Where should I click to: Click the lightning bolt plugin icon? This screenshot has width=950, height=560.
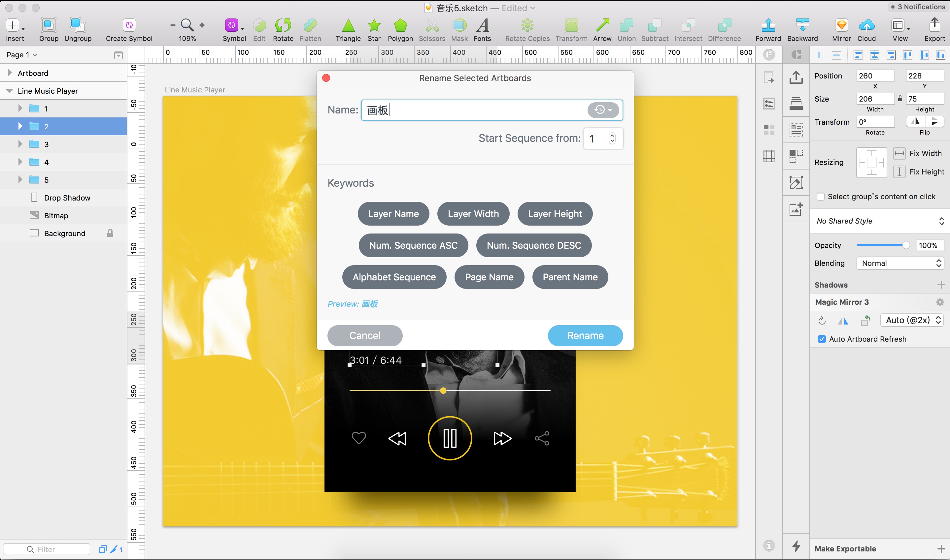[796, 546]
